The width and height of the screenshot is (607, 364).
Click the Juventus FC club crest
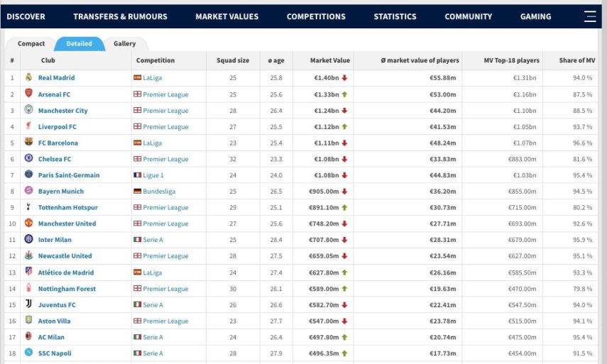pyautogui.click(x=28, y=304)
